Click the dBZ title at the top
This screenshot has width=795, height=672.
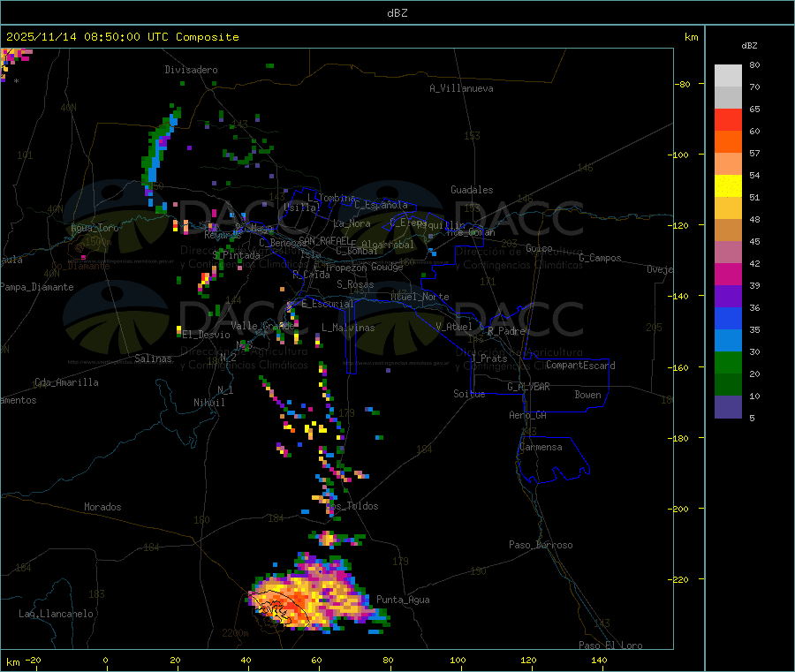click(397, 13)
